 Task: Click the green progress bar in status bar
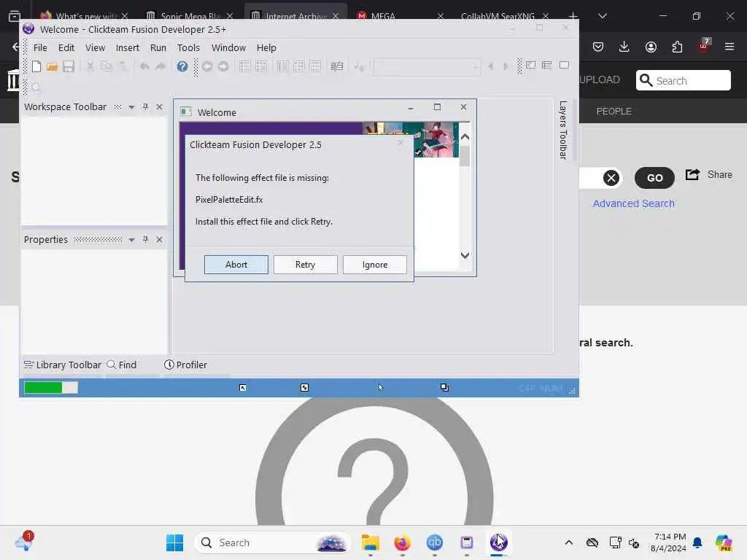click(51, 388)
